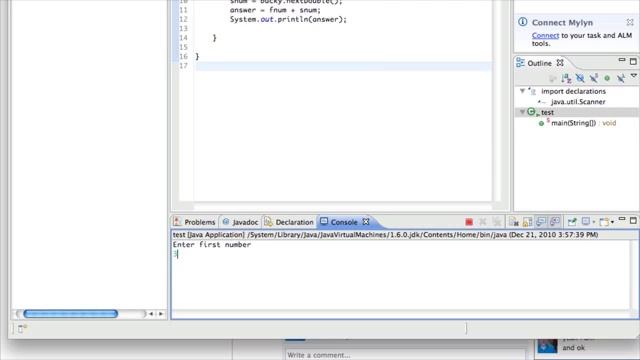Click the left panel horizontal scrollbar thumb
Viewport: 640px width, 360px height.
point(71,313)
